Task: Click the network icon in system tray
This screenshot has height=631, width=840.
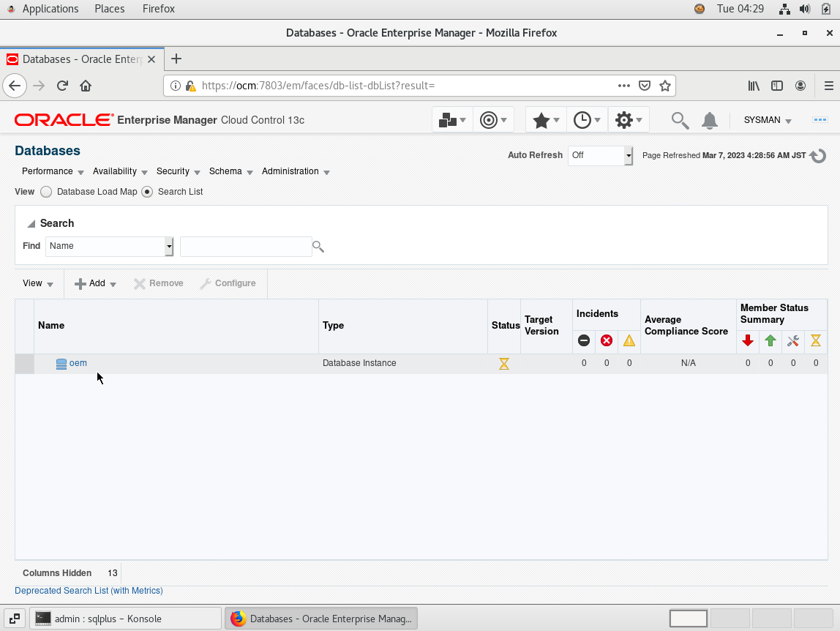Action: click(x=784, y=9)
